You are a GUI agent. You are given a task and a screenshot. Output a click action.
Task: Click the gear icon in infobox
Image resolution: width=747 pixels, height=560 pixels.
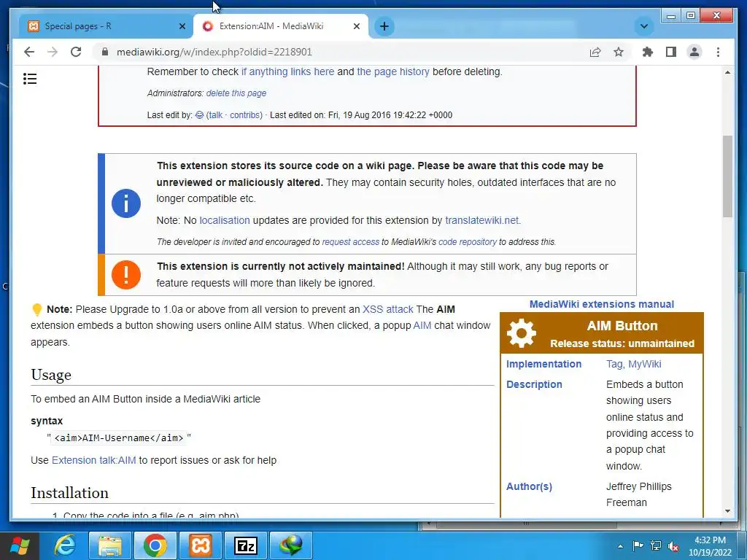tap(521, 333)
